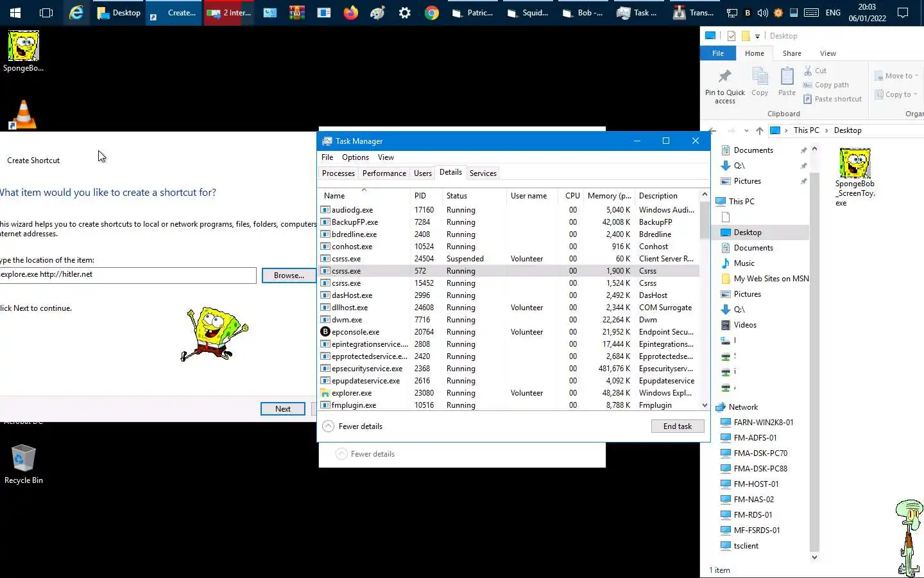Select the Recycle Bin desktop icon
924x578 pixels.
coord(24,464)
